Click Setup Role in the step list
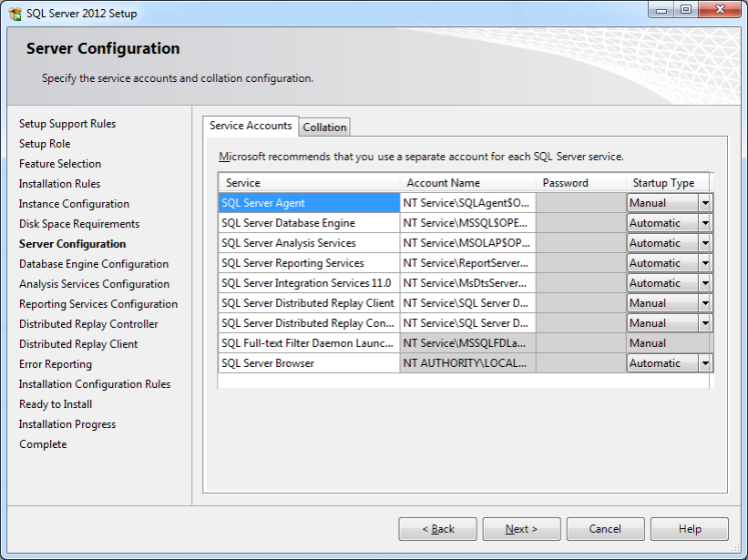The height and width of the screenshot is (560, 748). click(45, 144)
